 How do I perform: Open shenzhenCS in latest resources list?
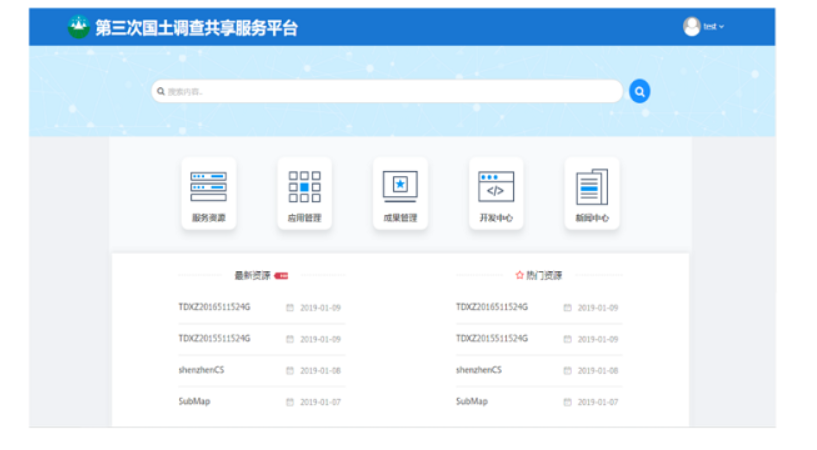201,370
